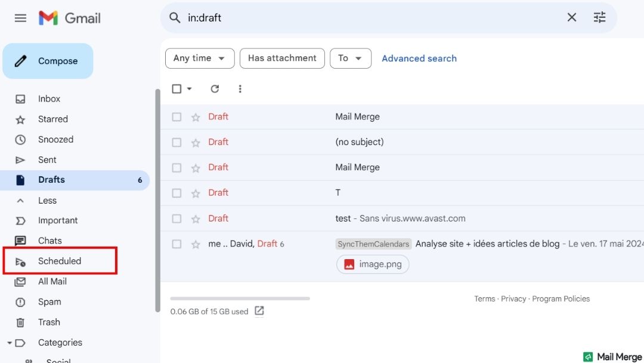Click the Terms link
Viewport: 644px width, 363px height.
[x=485, y=299]
